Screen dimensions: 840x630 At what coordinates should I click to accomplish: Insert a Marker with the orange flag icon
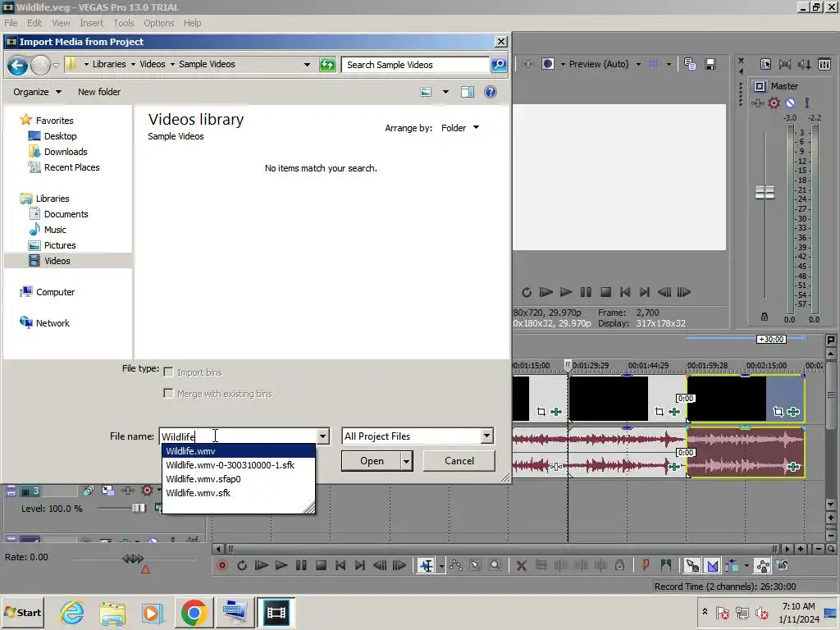(646, 565)
